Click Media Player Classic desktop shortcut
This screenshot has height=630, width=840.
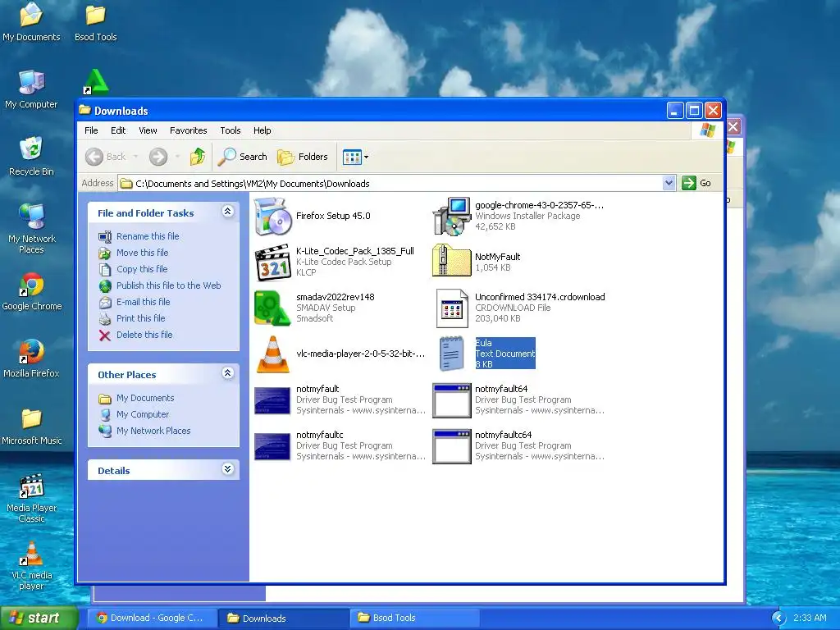pyautogui.click(x=31, y=499)
